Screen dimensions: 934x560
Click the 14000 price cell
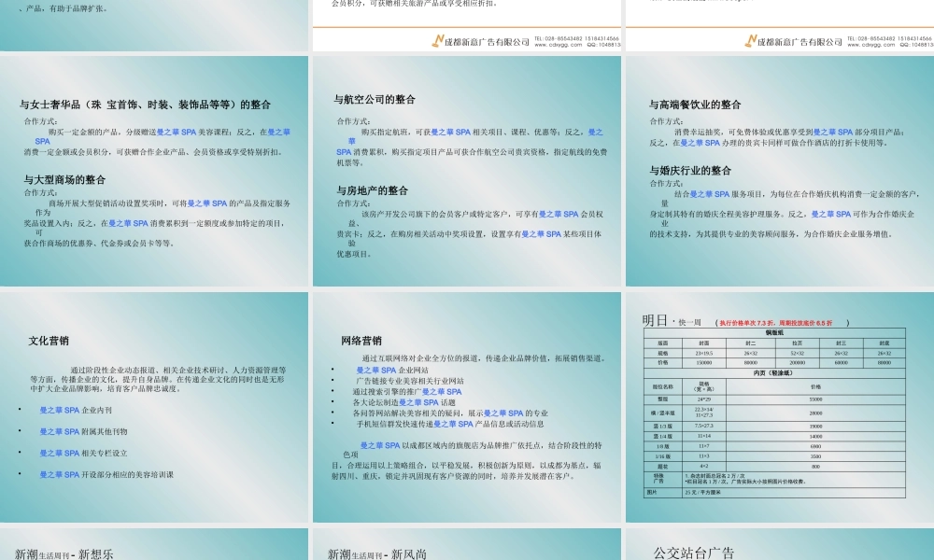[816, 436]
